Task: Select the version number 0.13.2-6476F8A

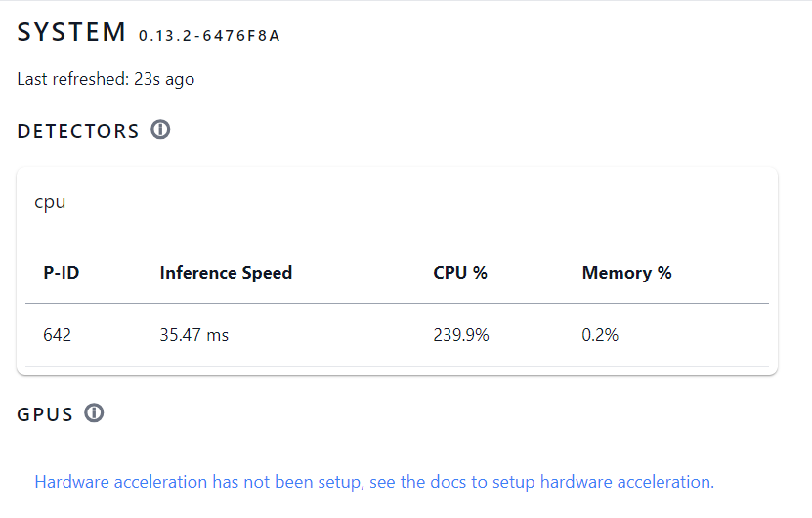Action: coord(209,36)
